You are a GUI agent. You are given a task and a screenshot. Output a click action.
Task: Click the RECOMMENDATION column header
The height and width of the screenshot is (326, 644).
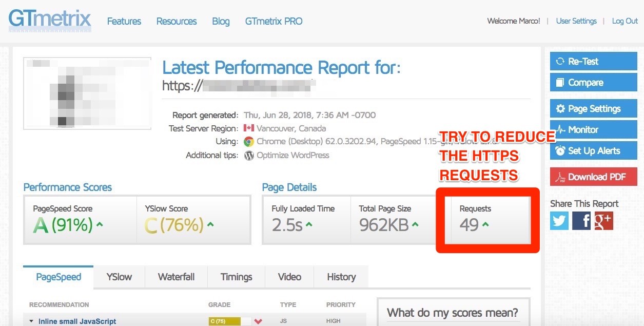pyautogui.click(x=59, y=304)
